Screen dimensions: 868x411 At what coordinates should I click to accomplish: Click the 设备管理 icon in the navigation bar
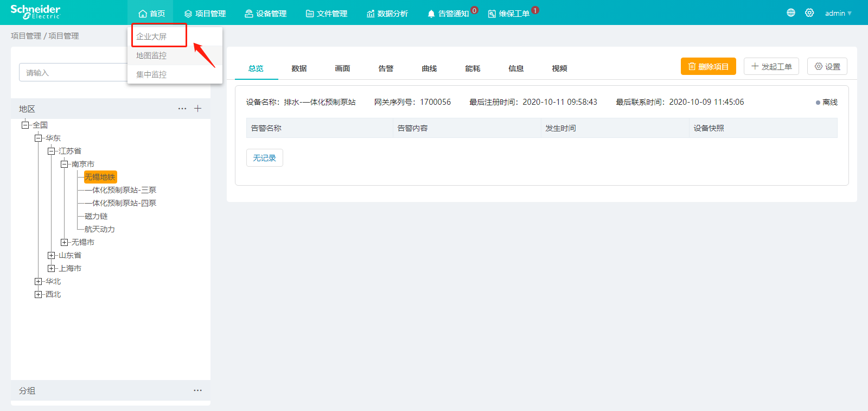pyautogui.click(x=249, y=14)
